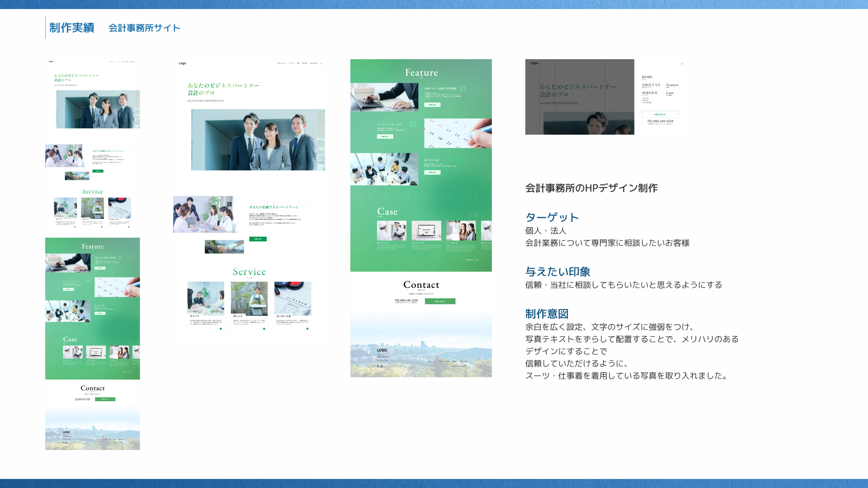Select ABOUT US in the side navigation menu
The width and height of the screenshot is (868, 488).
651,85
